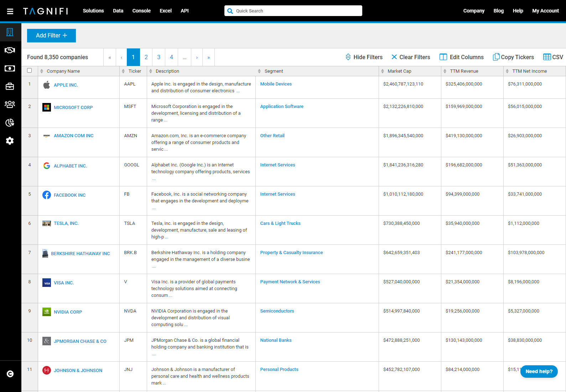Open the Mobile Devices segment link
Screen dimensions: 566x392
tap(276, 84)
